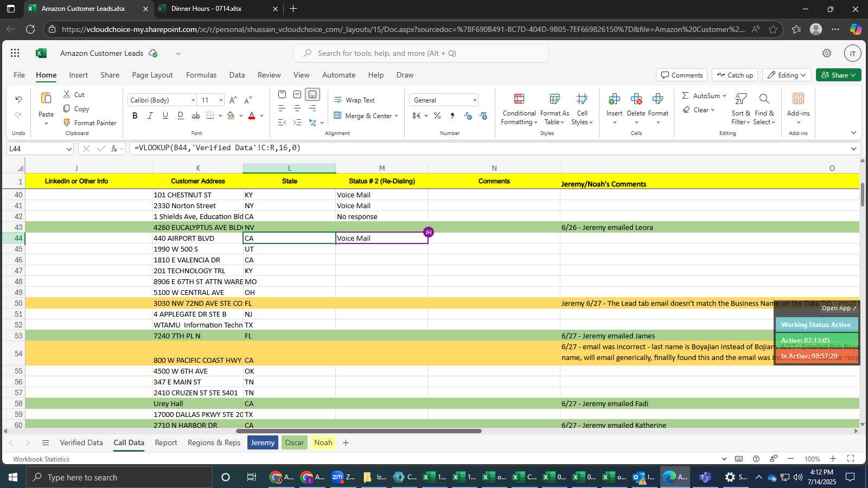Toggle Italic formatting

pyautogui.click(x=150, y=115)
